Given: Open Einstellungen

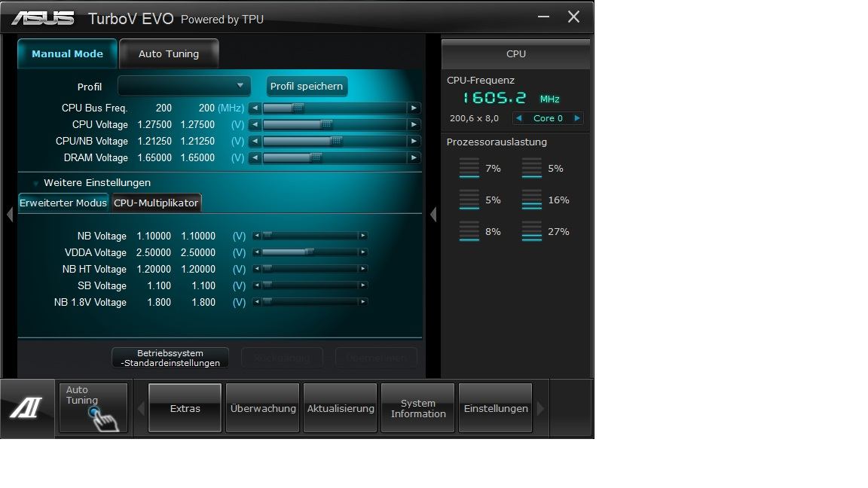Looking at the screenshot, I should [x=496, y=407].
